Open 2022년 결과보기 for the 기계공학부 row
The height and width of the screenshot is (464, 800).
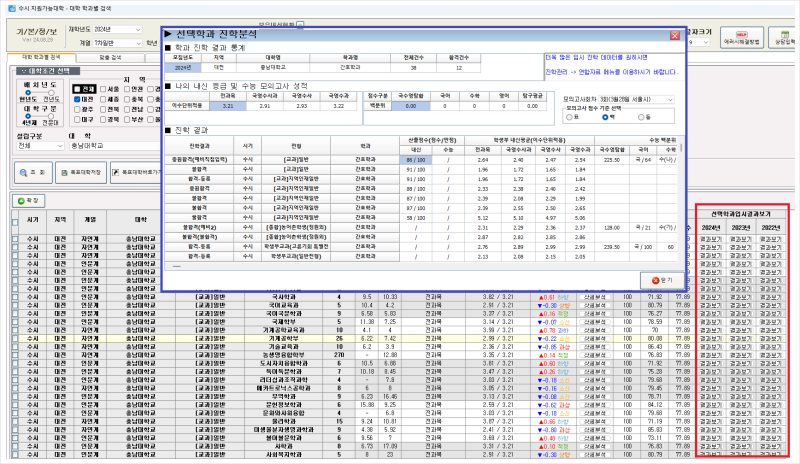click(770, 338)
